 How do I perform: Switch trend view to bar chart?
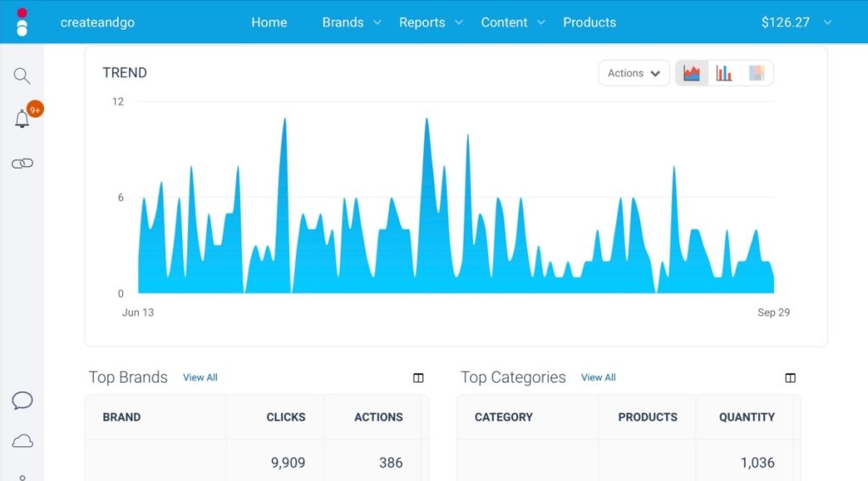pyautogui.click(x=724, y=74)
